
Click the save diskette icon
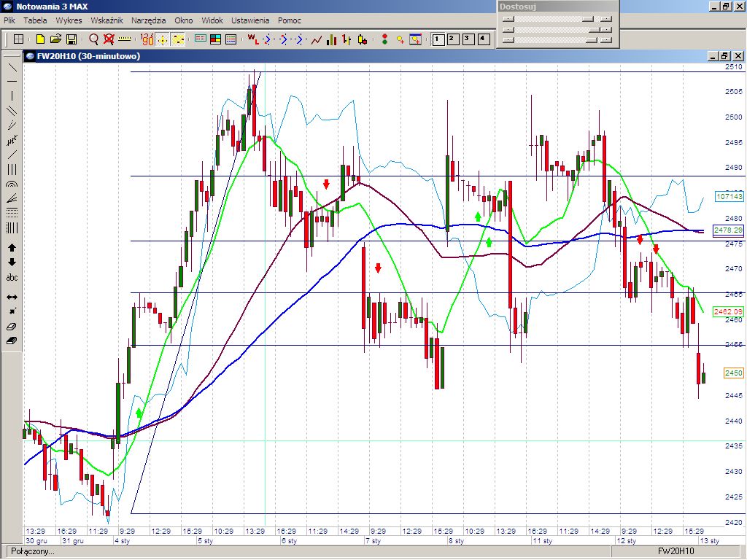point(71,39)
